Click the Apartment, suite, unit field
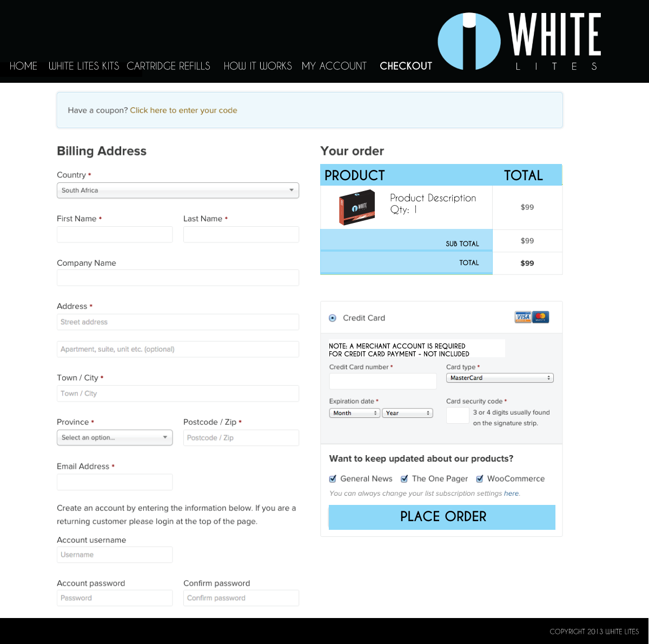 pos(178,349)
